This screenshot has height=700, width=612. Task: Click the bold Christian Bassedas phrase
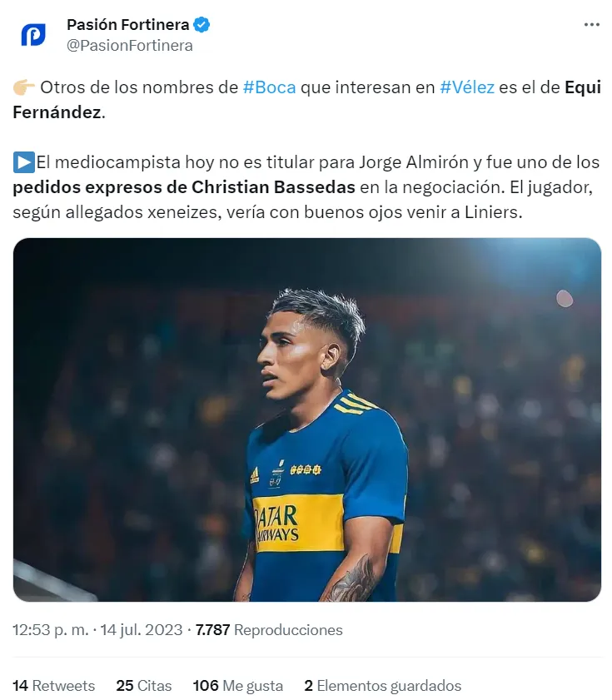[x=273, y=187]
